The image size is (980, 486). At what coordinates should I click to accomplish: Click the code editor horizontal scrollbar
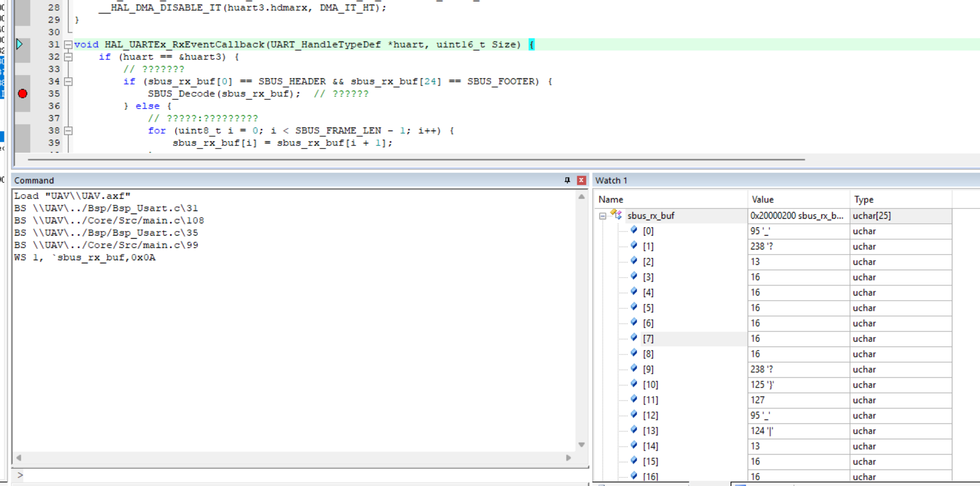click(416, 159)
